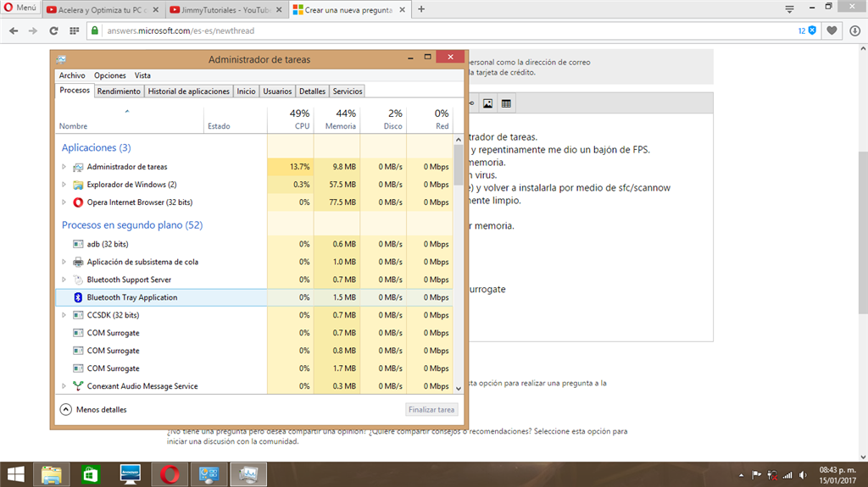
Task: Click the ad blocker shield icon
Action: (x=812, y=30)
